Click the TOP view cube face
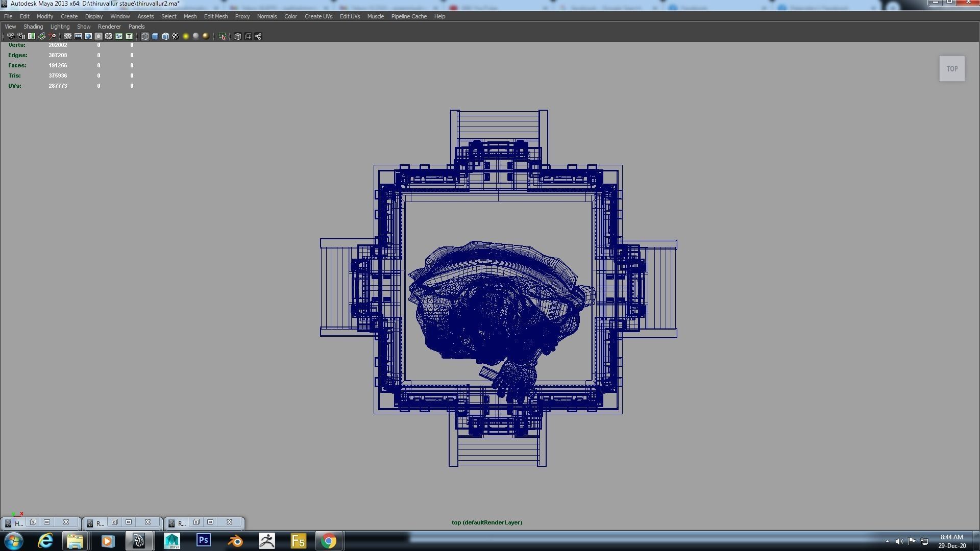This screenshot has width=980, height=551. (952, 69)
